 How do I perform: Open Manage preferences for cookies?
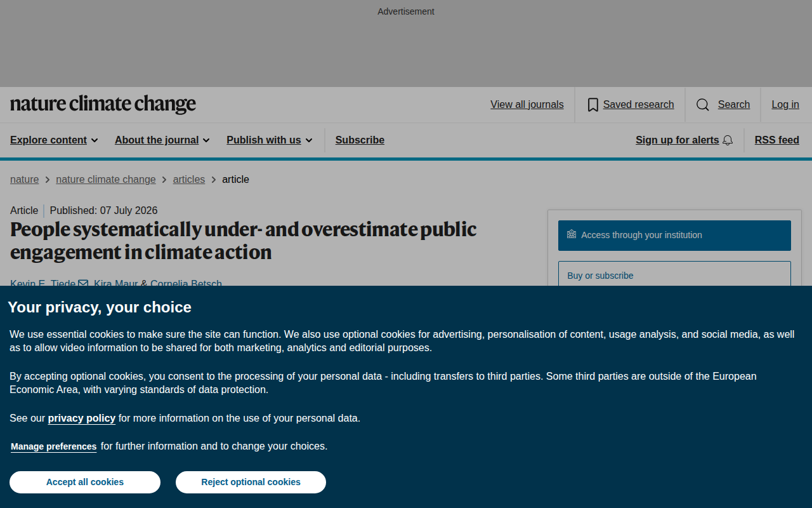coord(54,446)
